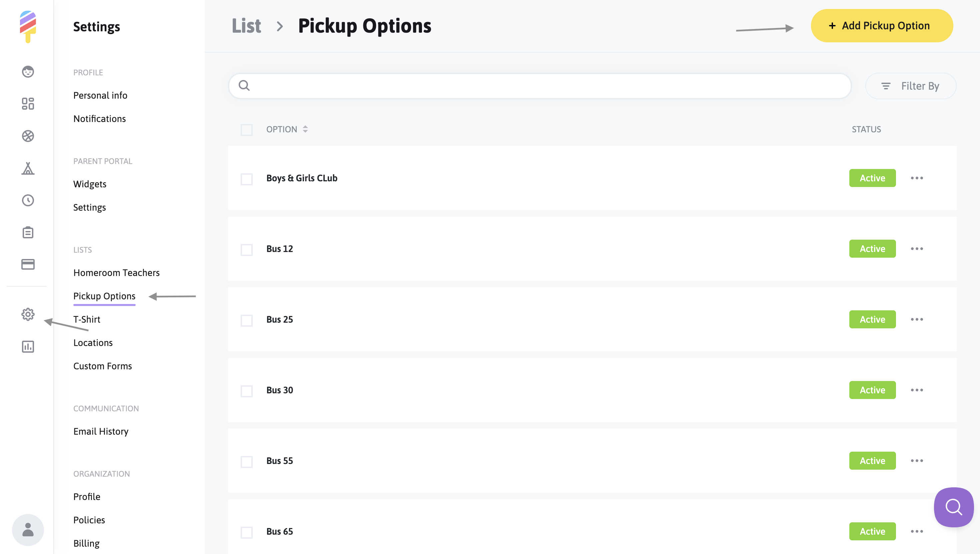Toggle the select-all checkbox in header
The image size is (980, 554).
[x=247, y=130]
